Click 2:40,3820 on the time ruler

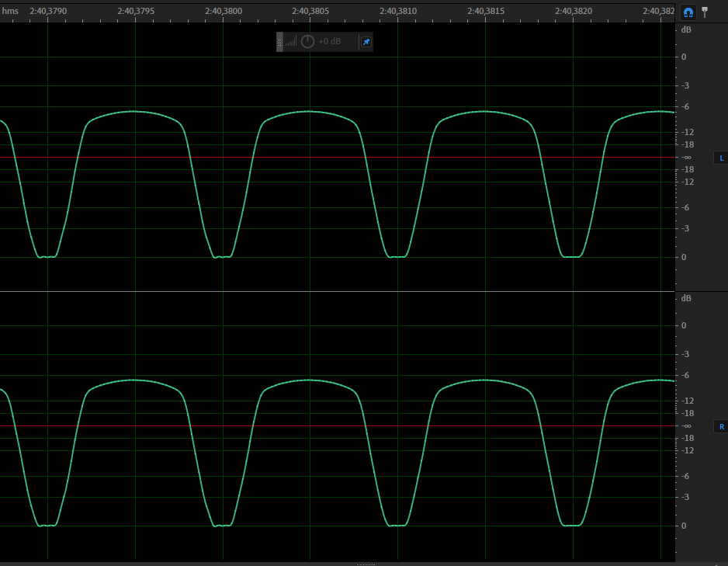click(x=573, y=12)
